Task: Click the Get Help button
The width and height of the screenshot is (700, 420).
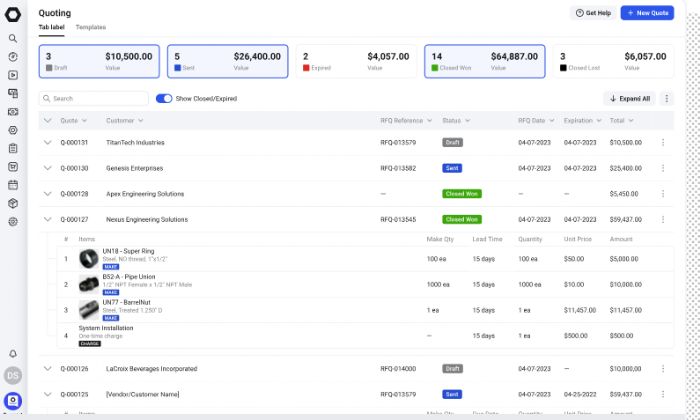Action: (593, 13)
